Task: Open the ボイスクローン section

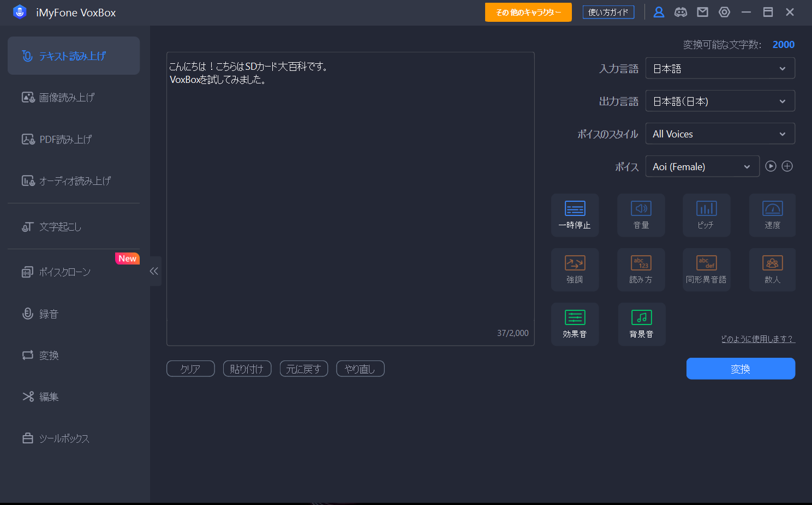Action: pos(64,272)
